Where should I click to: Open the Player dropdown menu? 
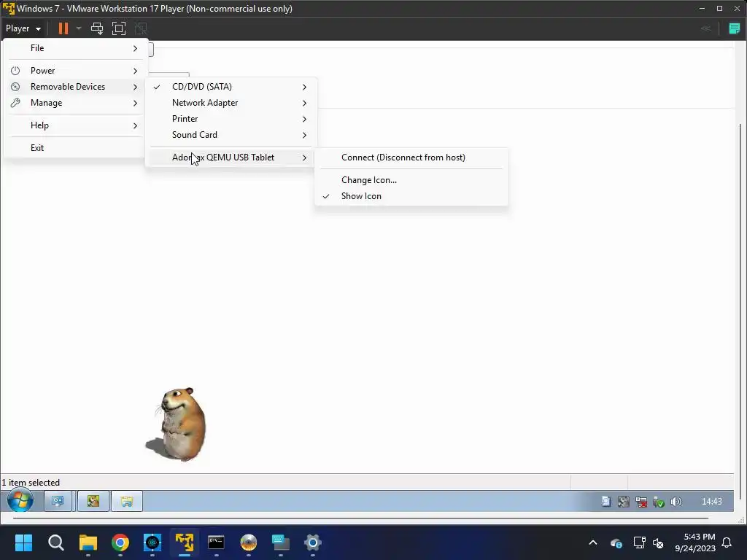click(23, 28)
